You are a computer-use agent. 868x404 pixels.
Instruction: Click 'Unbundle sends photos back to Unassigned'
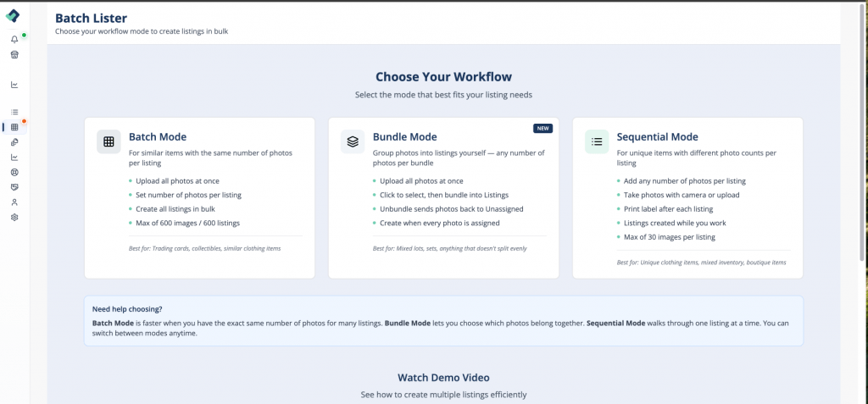[451, 209]
